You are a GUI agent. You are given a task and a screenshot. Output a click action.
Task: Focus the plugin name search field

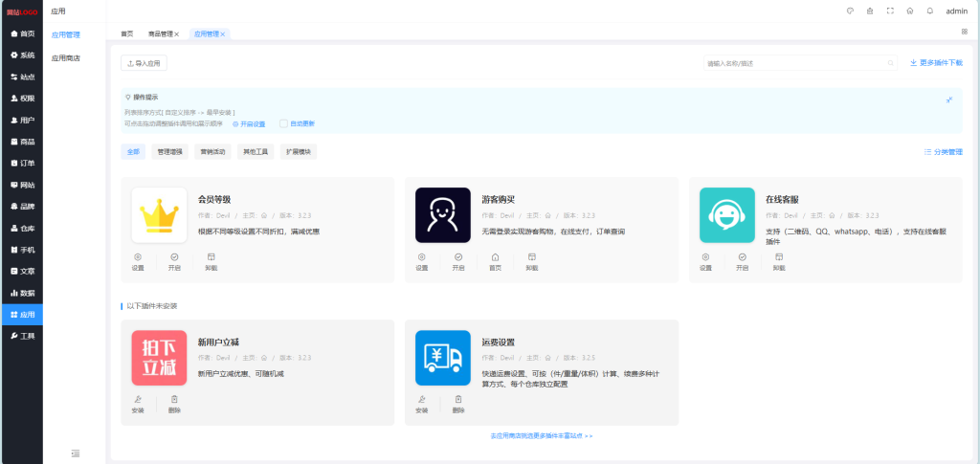(x=794, y=63)
